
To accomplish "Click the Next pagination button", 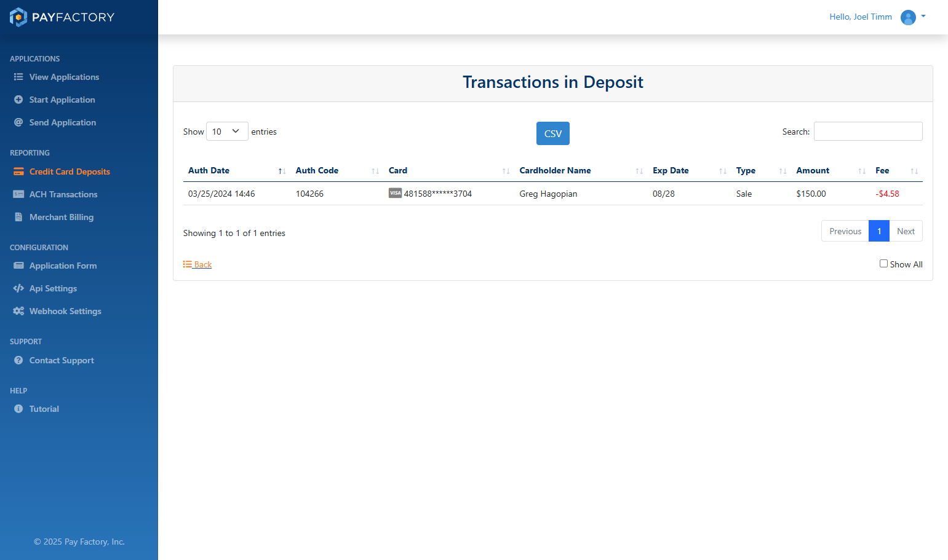I will point(906,231).
